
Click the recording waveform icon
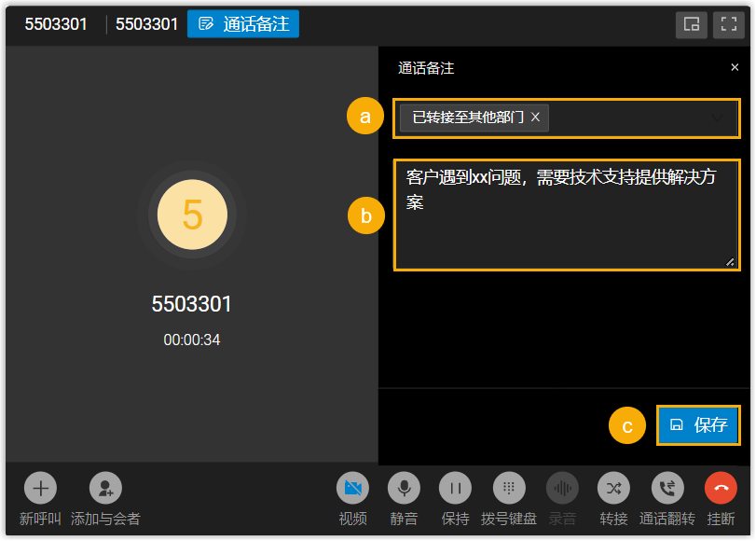(x=562, y=488)
